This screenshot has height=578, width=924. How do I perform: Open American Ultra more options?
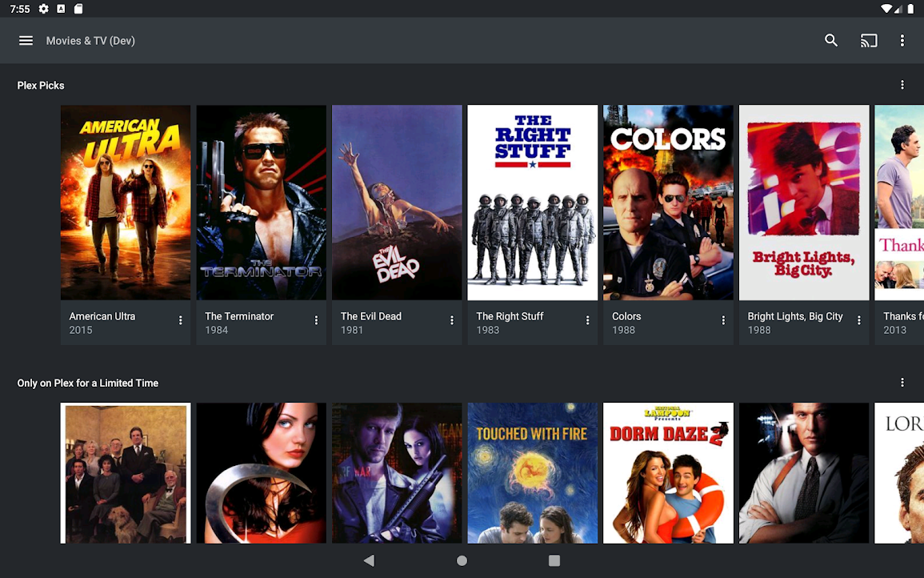pyautogui.click(x=180, y=320)
